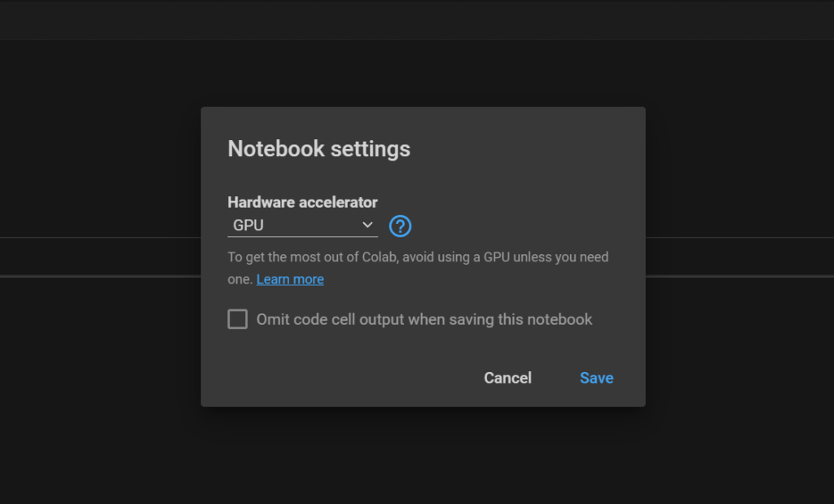
Task: Save the notebook settings
Action: 596,378
